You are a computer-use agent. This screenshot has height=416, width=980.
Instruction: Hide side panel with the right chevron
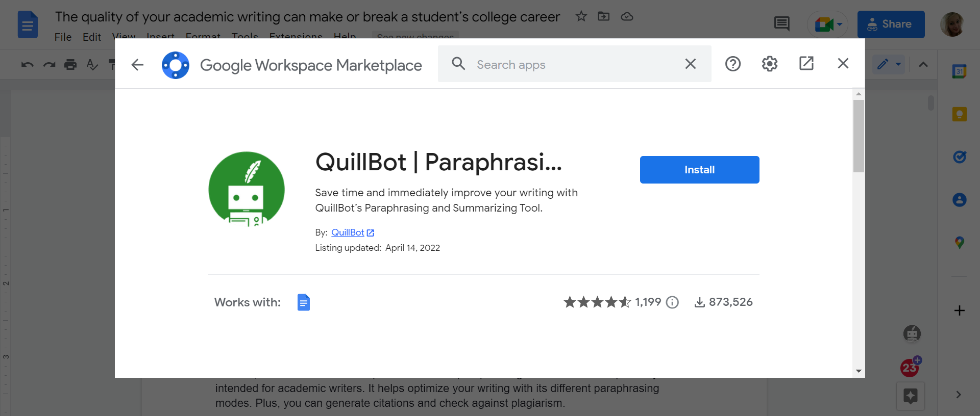click(x=959, y=394)
